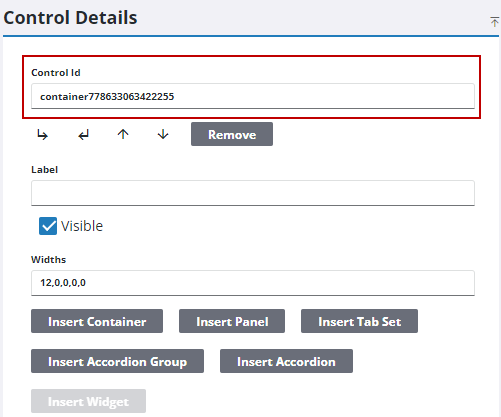Screen dimensions: 501x417
Task: Click into the empty Label field
Action: (x=253, y=193)
